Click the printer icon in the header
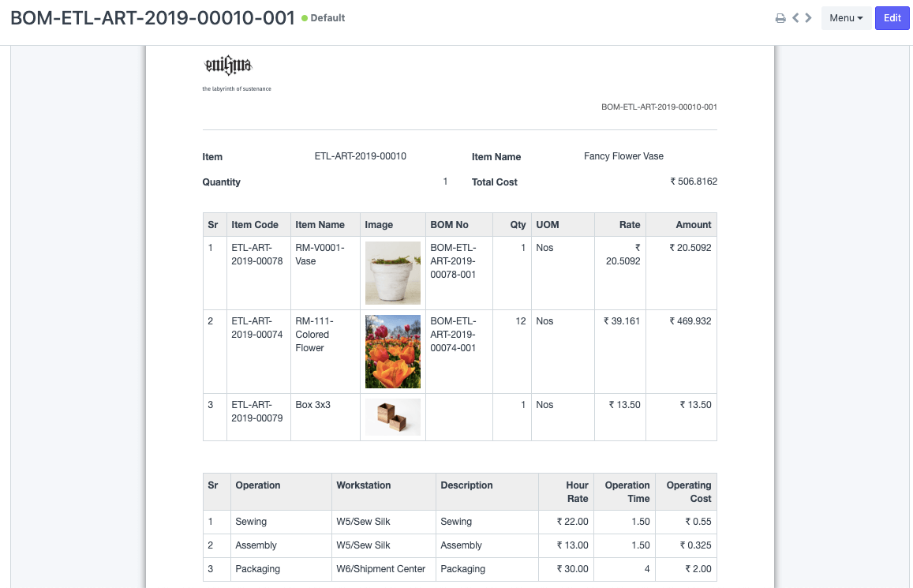 tap(780, 18)
